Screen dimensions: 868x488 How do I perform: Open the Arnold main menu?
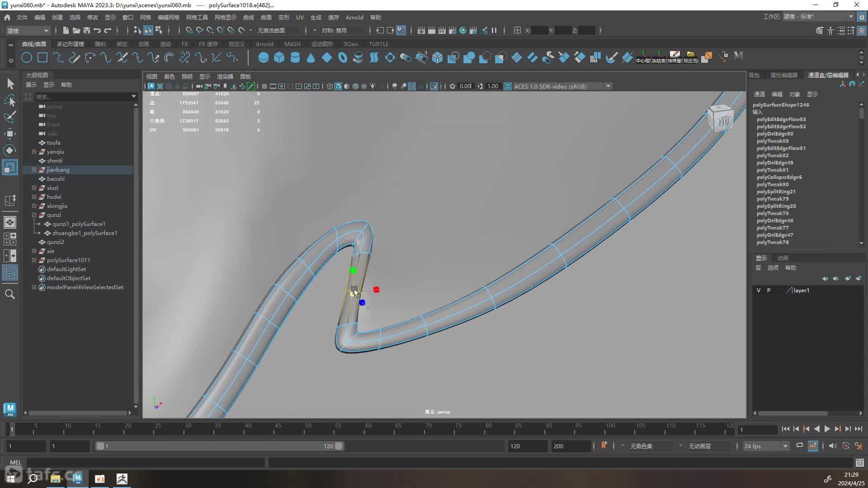coord(354,17)
